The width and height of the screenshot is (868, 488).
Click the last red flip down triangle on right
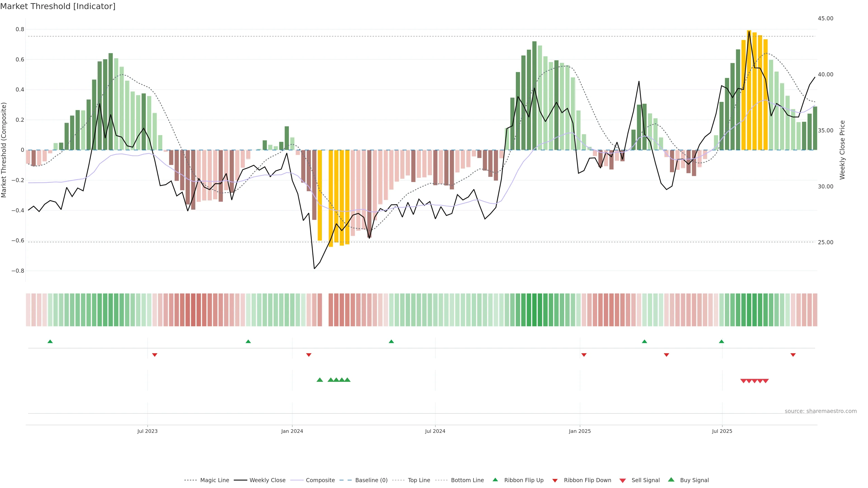coord(793,355)
